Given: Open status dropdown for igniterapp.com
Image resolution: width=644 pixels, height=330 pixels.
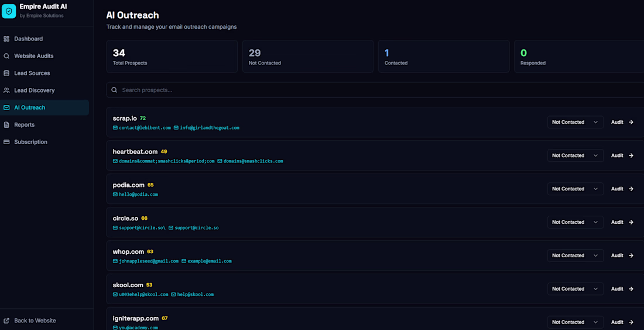Looking at the screenshot, I should [x=575, y=322].
